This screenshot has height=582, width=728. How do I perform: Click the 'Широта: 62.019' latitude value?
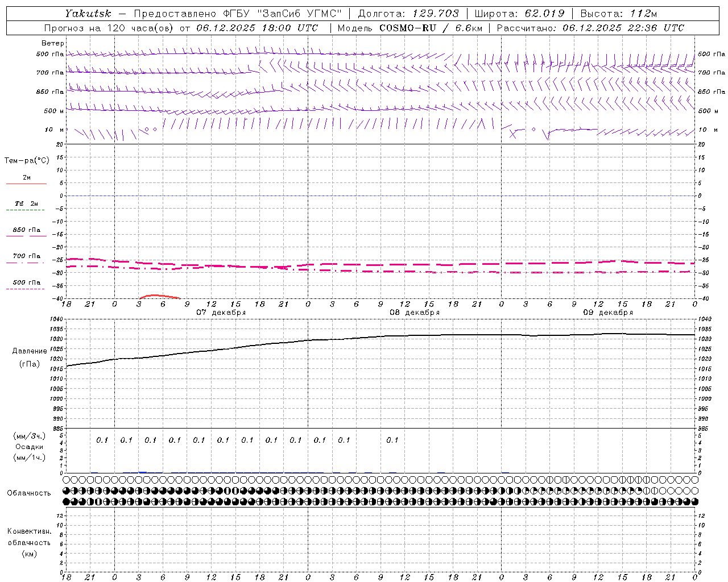(x=519, y=13)
